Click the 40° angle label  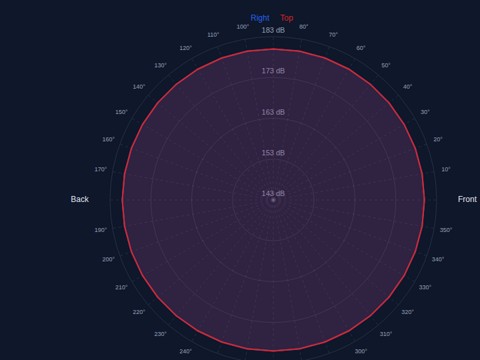[407, 87]
